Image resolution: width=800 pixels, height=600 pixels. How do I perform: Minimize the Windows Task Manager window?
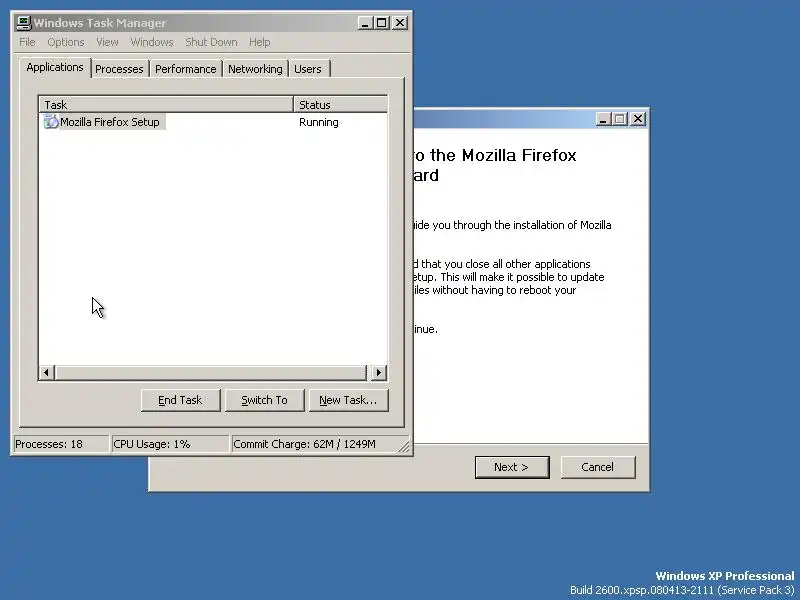point(365,23)
